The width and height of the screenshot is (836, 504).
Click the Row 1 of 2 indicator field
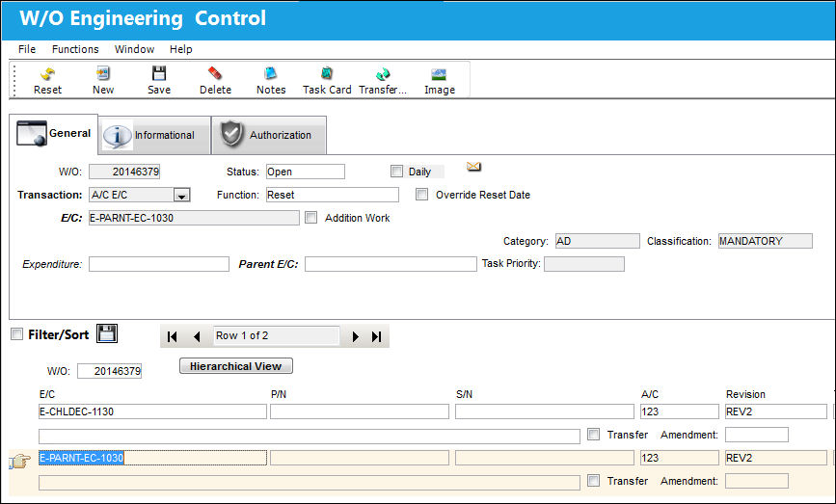point(276,335)
